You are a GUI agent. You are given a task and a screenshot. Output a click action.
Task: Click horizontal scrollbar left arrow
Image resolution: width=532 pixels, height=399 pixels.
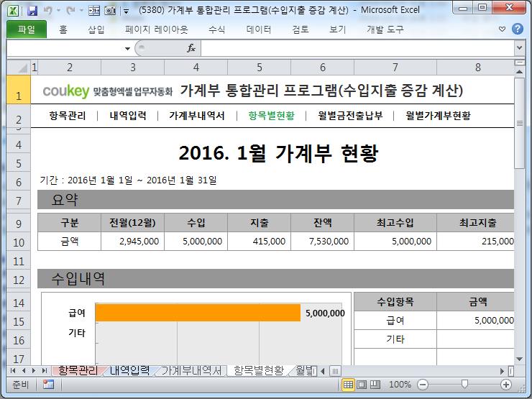323,371
